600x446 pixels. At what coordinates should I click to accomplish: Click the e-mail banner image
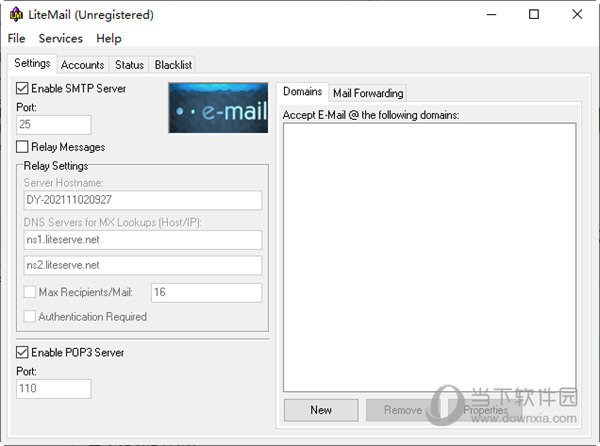218,108
